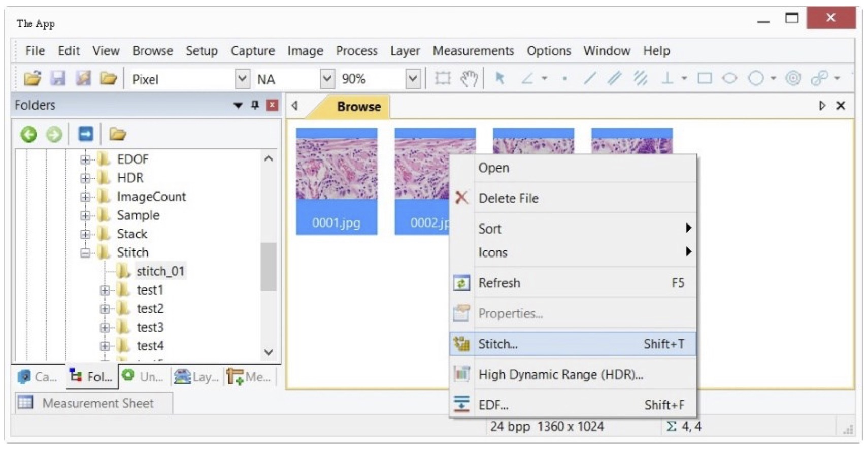The image size is (868, 449).
Task: Switch to the Ca... camera panel tab
Action: tap(38, 377)
